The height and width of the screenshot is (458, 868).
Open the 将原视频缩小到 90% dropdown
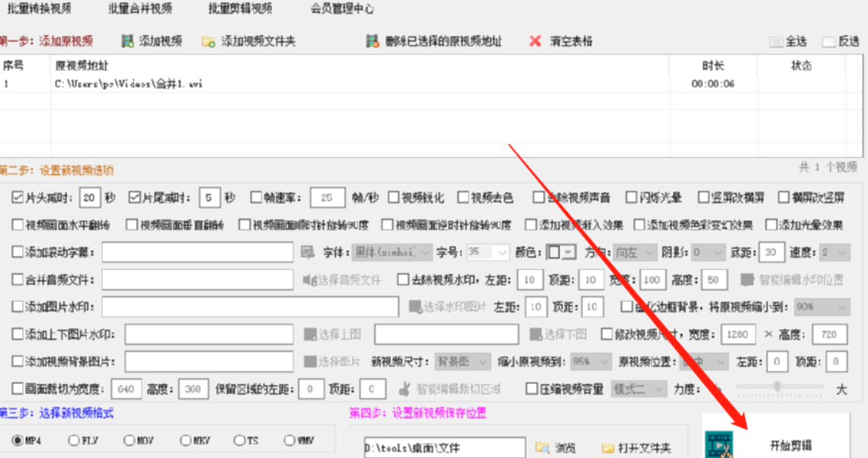point(822,307)
